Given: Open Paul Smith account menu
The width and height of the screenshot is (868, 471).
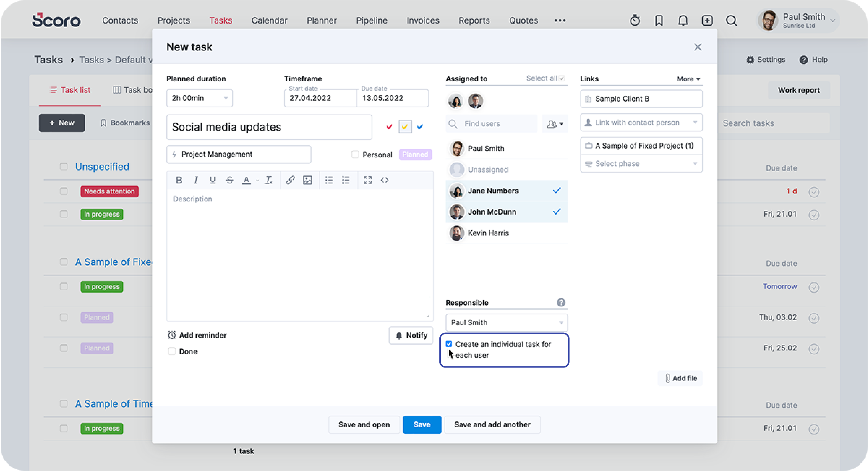Looking at the screenshot, I should (798, 20).
